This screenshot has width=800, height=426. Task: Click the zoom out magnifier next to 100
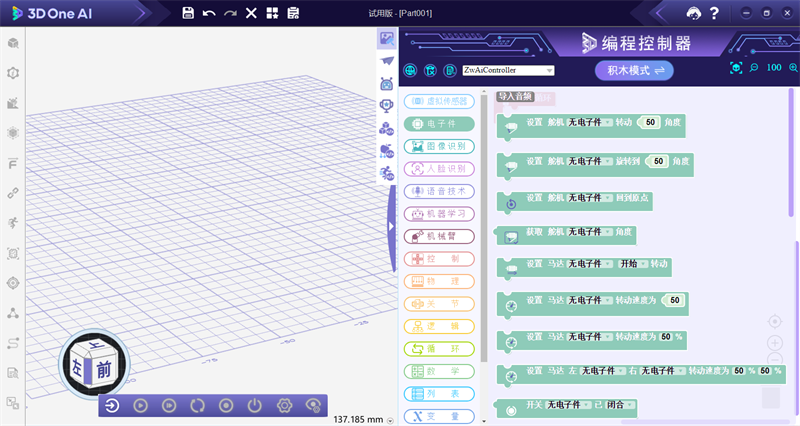754,67
